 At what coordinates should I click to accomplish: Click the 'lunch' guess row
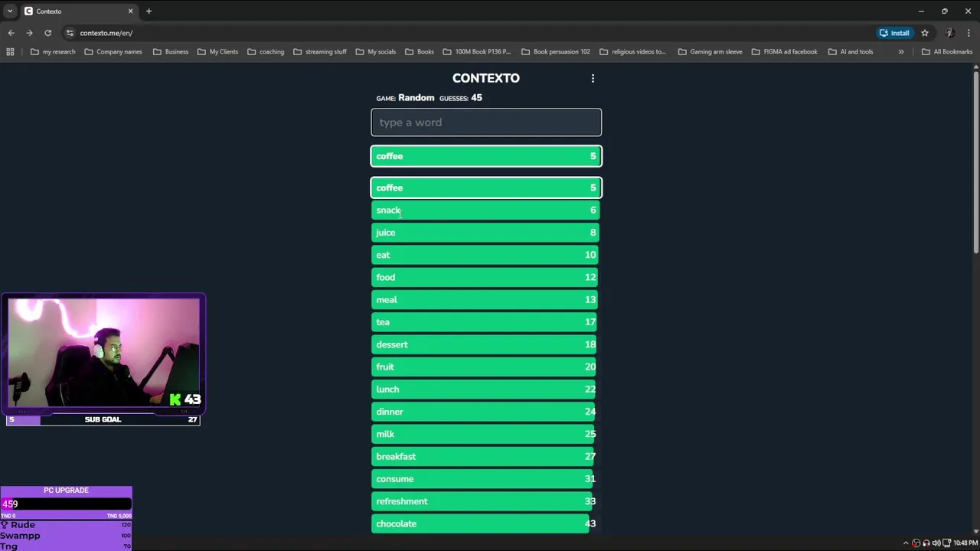[486, 390]
